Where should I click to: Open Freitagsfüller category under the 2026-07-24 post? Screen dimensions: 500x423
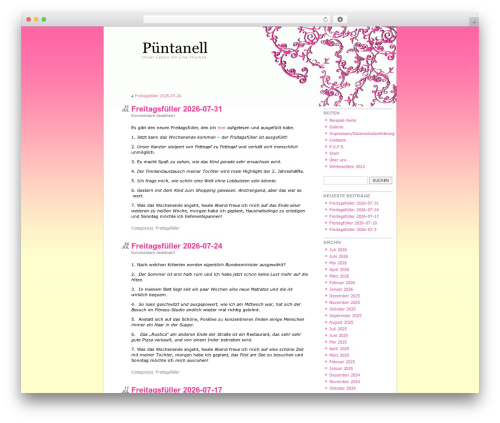tap(167, 372)
